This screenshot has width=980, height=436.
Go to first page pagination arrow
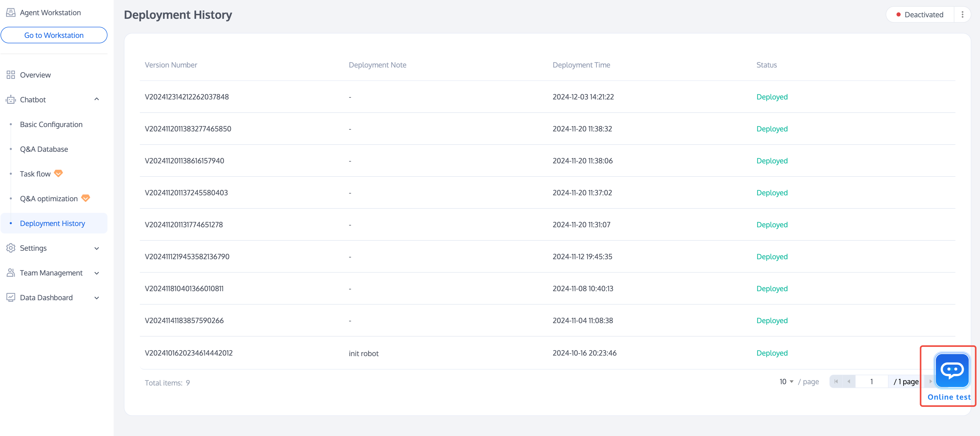coord(836,382)
